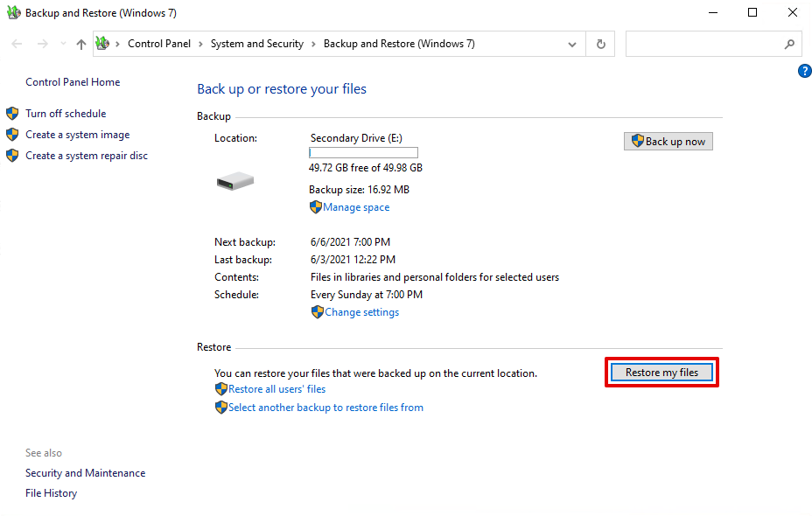
Task: Navigate up one level with the up arrow
Action: [x=80, y=44]
